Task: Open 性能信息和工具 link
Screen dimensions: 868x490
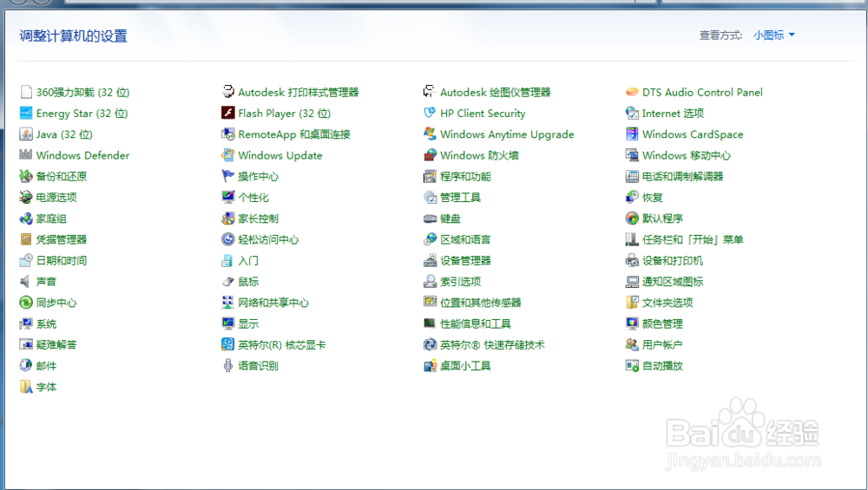Action: tap(476, 323)
